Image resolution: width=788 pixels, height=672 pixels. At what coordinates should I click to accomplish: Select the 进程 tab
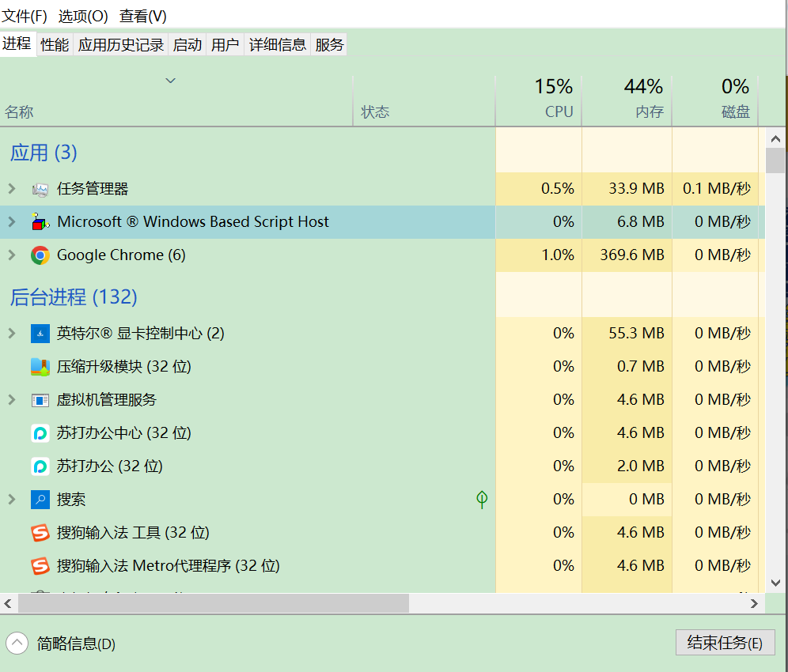tap(17, 43)
